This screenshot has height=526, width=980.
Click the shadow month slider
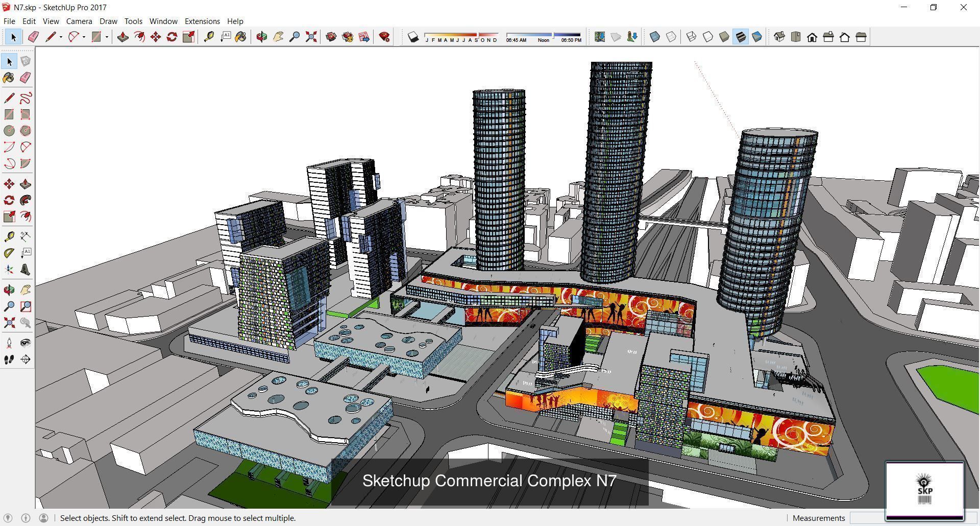[461, 37]
